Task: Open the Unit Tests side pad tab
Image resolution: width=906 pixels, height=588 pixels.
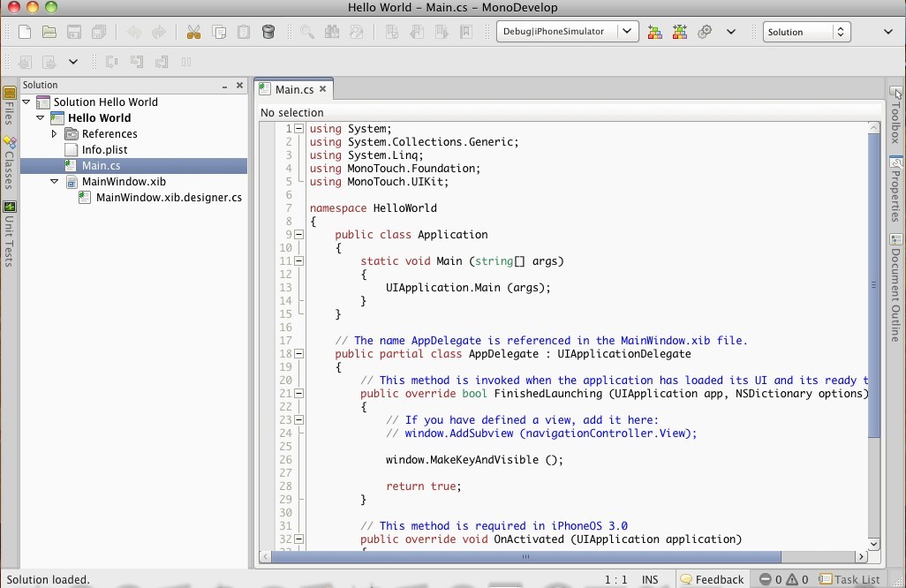Action: tap(9, 234)
